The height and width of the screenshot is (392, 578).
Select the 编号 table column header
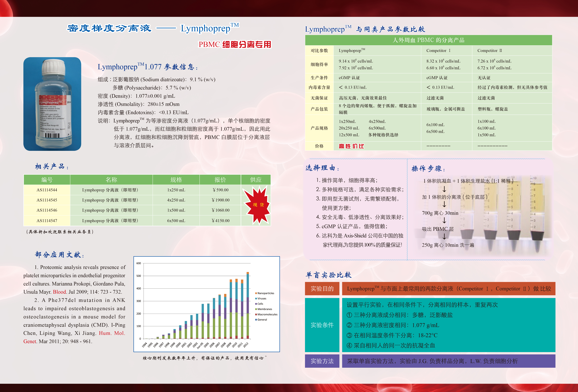pyautogui.click(x=47, y=180)
